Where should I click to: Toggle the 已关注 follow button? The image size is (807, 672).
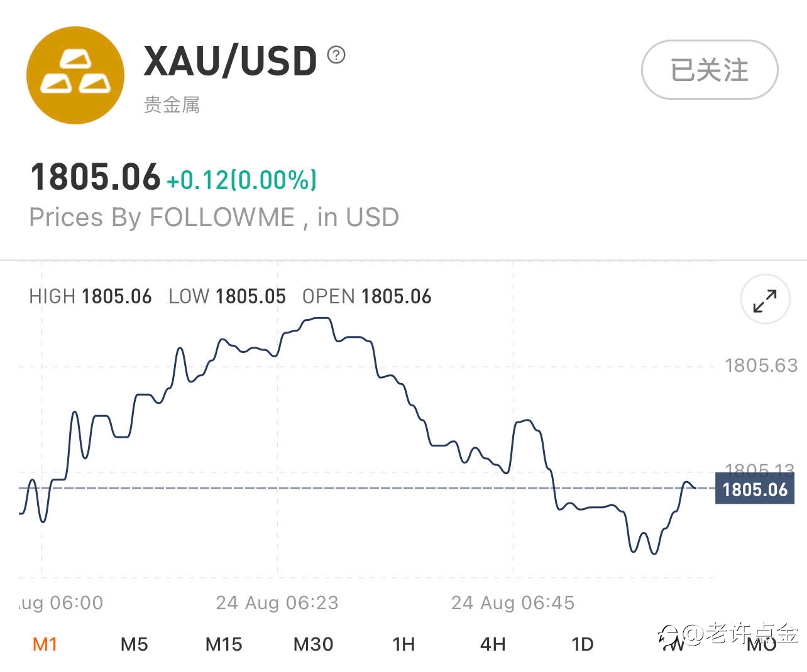coord(710,70)
